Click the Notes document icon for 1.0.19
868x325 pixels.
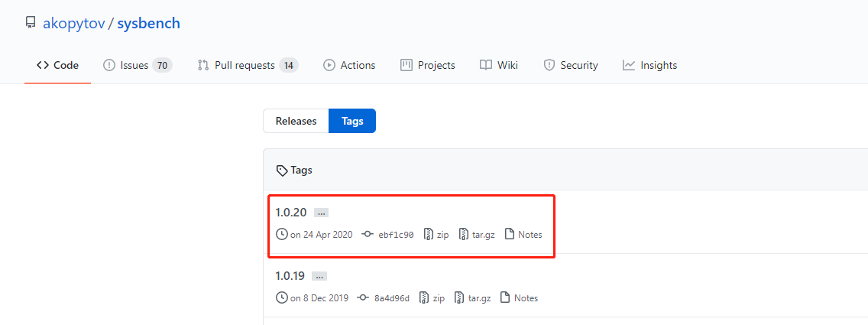tap(505, 297)
